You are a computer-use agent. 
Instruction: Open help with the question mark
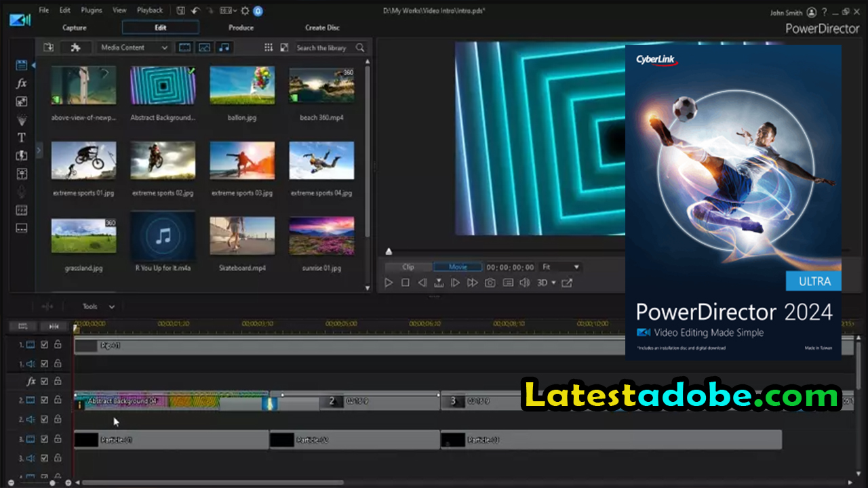(x=825, y=12)
